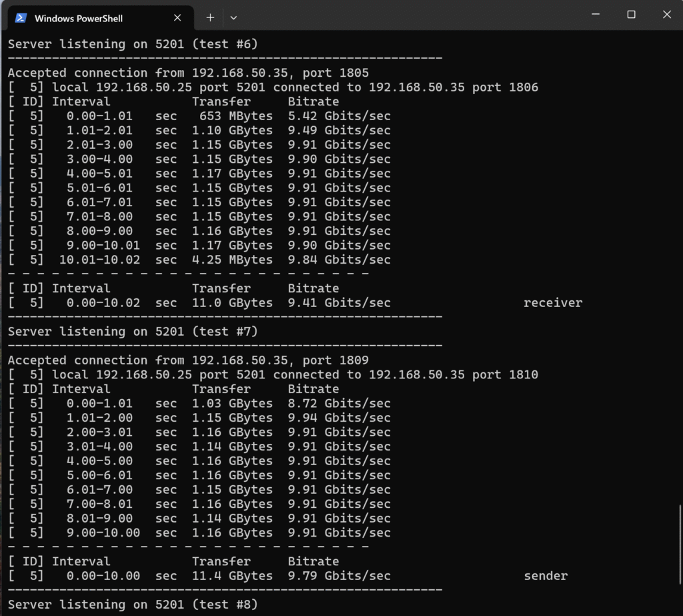
Task: Click the "Server listening on 5201 (test #8)" line
Action: 133,605
